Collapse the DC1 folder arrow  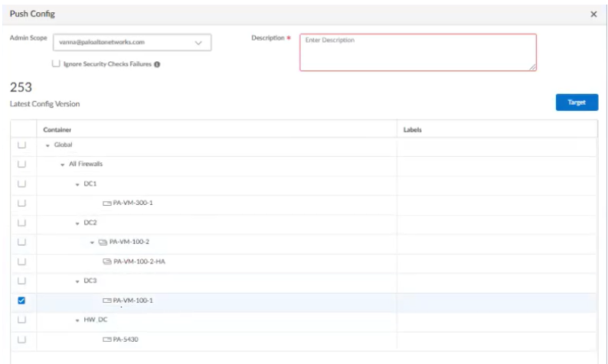pos(77,185)
